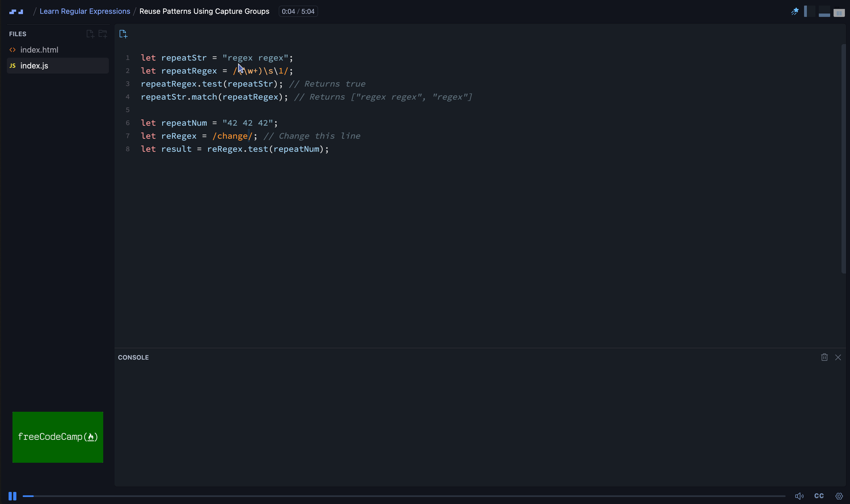Viewport: 850px width, 504px height.
Task: Open player settings gear icon
Action: pos(839,496)
